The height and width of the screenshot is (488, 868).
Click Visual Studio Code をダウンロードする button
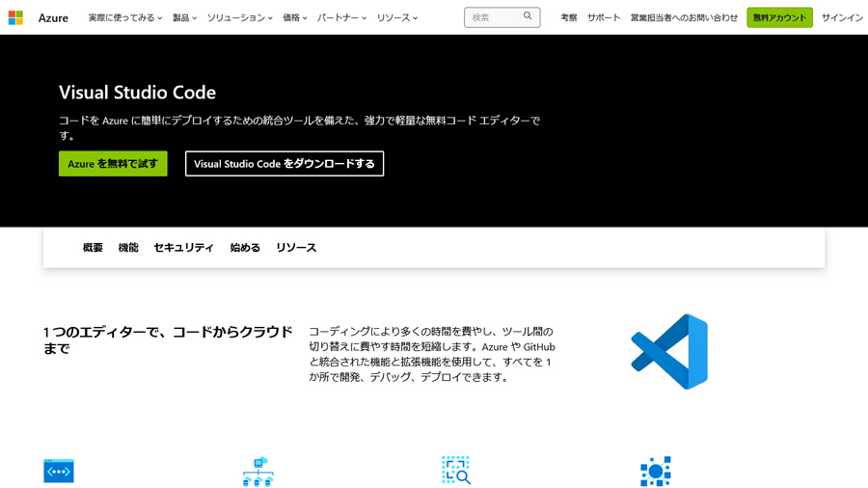click(x=284, y=164)
